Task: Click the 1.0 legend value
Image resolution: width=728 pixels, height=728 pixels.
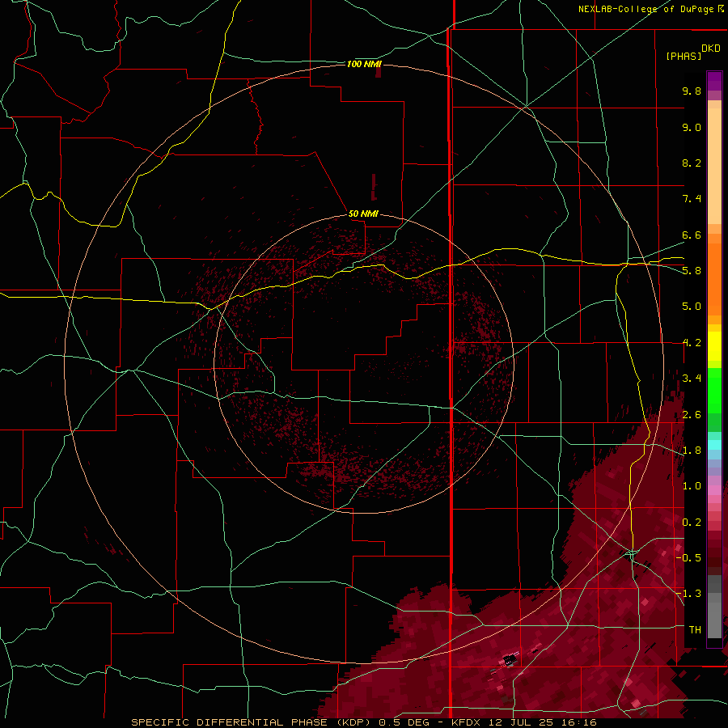Action: tap(692, 486)
